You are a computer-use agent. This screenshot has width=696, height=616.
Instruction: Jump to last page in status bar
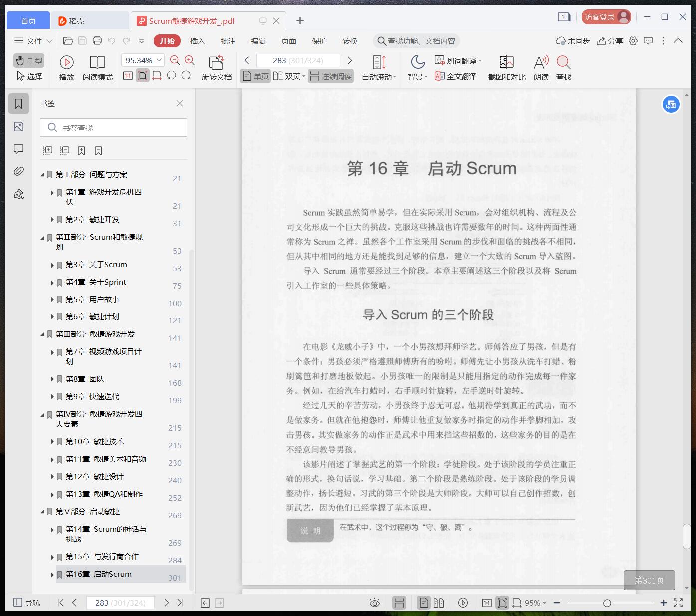pyautogui.click(x=181, y=603)
